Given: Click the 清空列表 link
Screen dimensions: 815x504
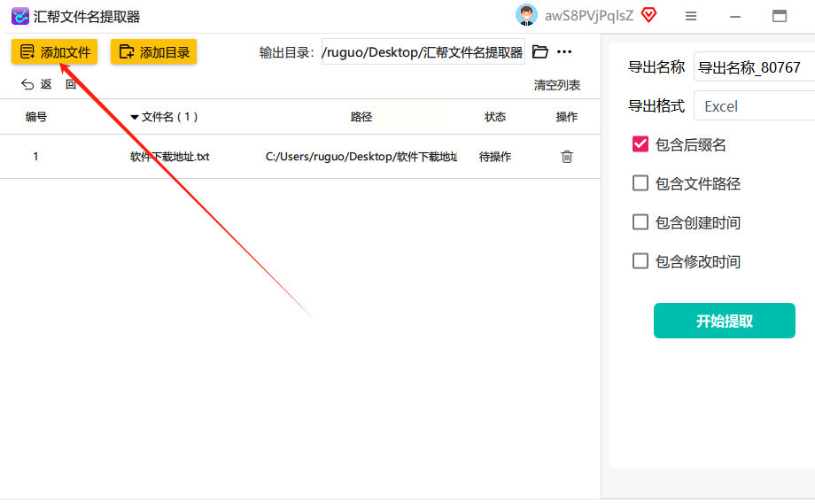Looking at the screenshot, I should (x=556, y=85).
